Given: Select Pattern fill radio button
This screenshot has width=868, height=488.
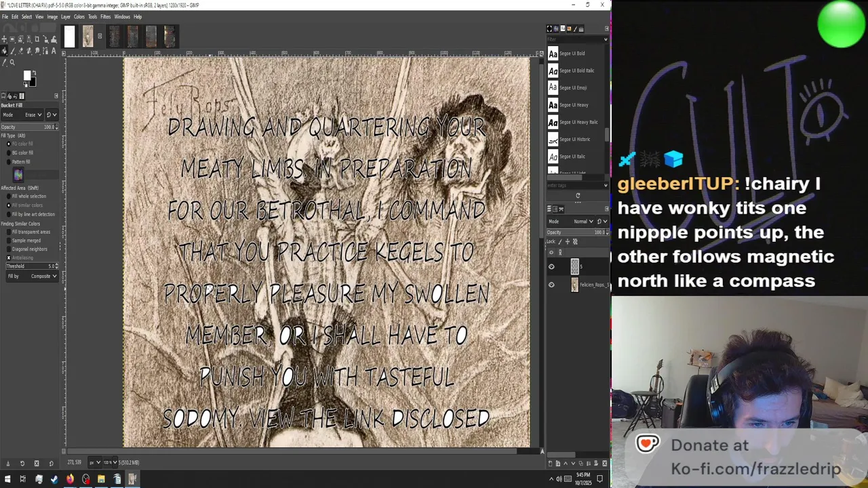Looking at the screenshot, I should (9, 162).
